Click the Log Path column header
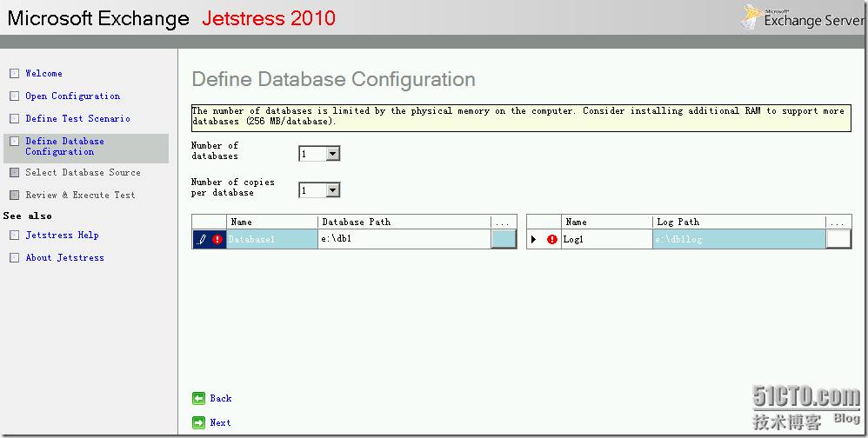The height and width of the screenshot is (438, 868). (x=739, y=222)
